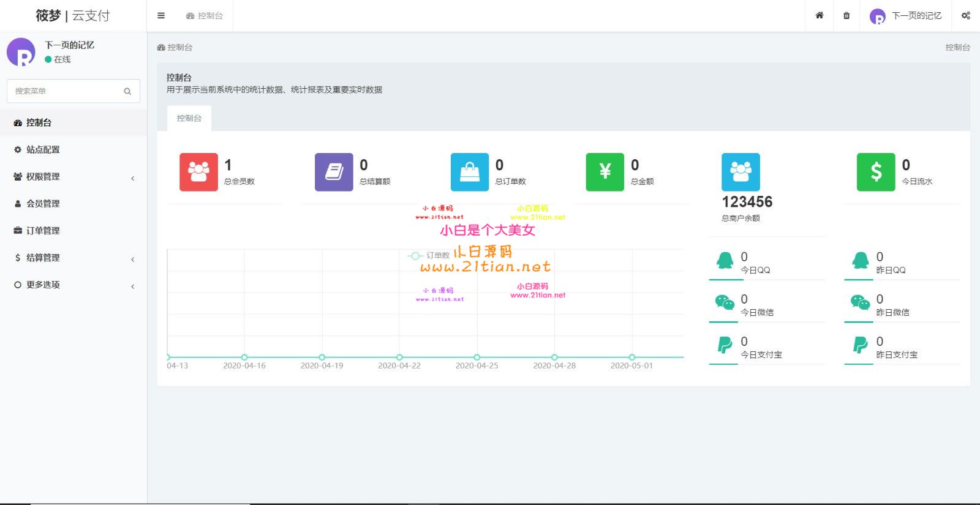980x505 pixels.
Task: Click the 2020-04-28 data point on chart
Action: tap(554, 357)
